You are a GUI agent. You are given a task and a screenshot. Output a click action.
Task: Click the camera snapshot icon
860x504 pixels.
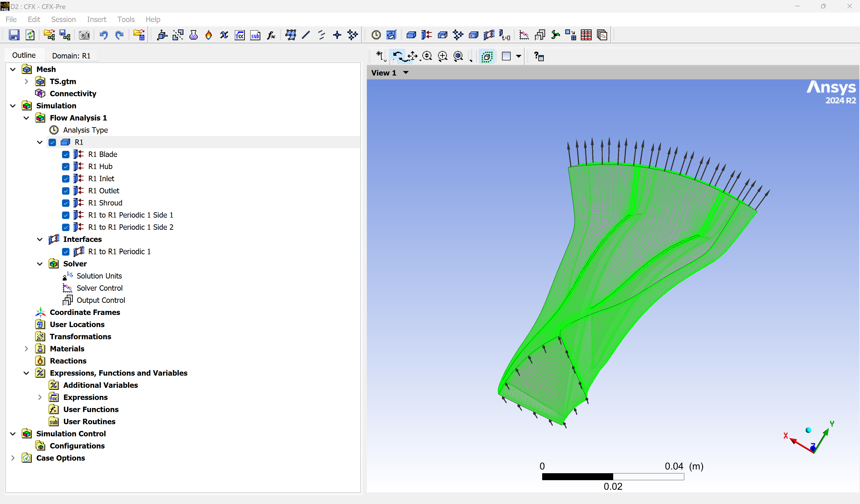tap(84, 35)
